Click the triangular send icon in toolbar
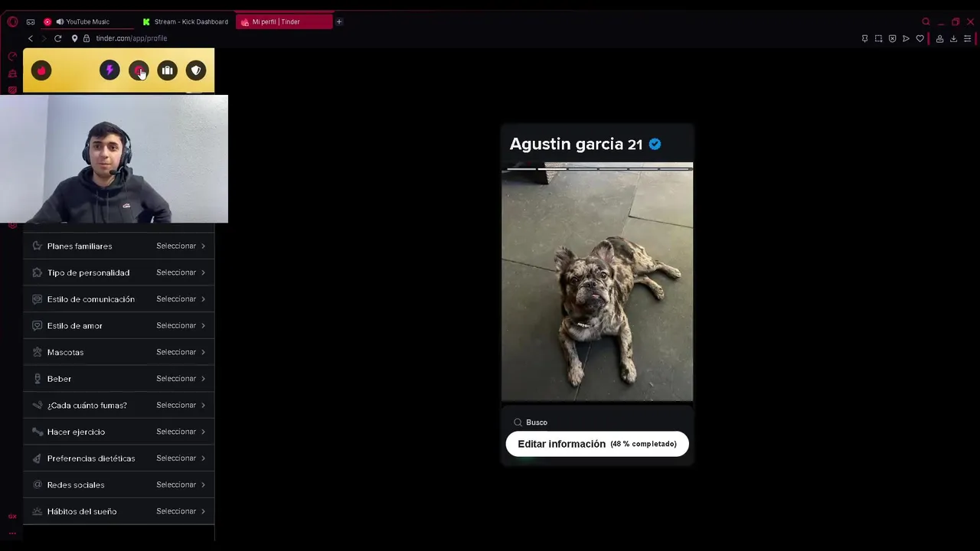The width and height of the screenshot is (980, 551). point(906,38)
